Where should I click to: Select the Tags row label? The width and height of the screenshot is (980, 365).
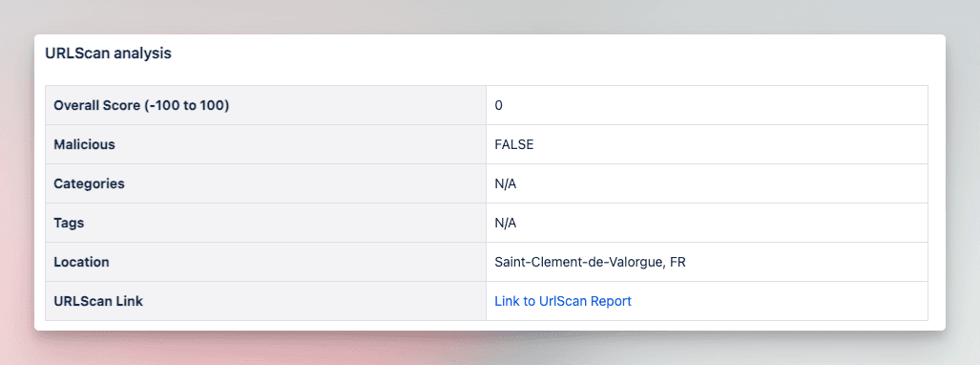click(x=69, y=223)
